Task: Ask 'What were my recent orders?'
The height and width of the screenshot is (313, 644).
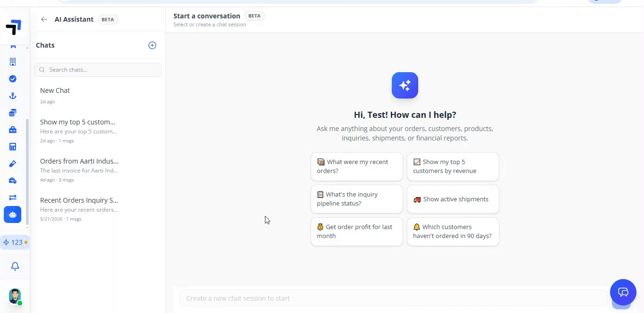Action: pyautogui.click(x=357, y=166)
